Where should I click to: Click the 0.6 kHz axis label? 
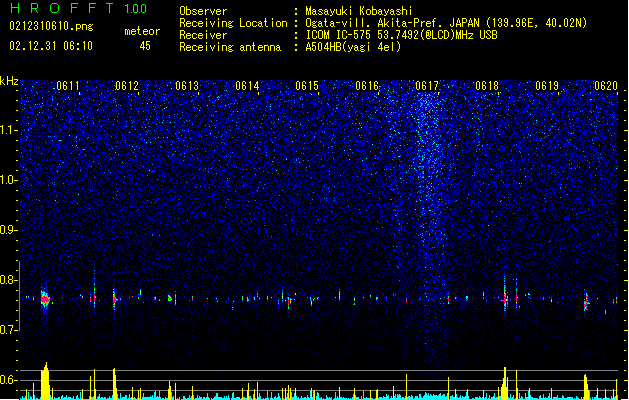pos(9,380)
